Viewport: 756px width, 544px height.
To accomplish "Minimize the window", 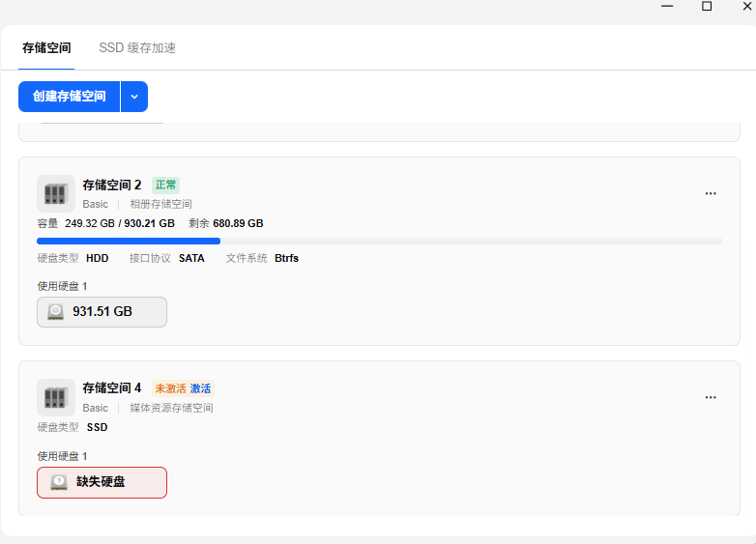I will [x=667, y=6].
